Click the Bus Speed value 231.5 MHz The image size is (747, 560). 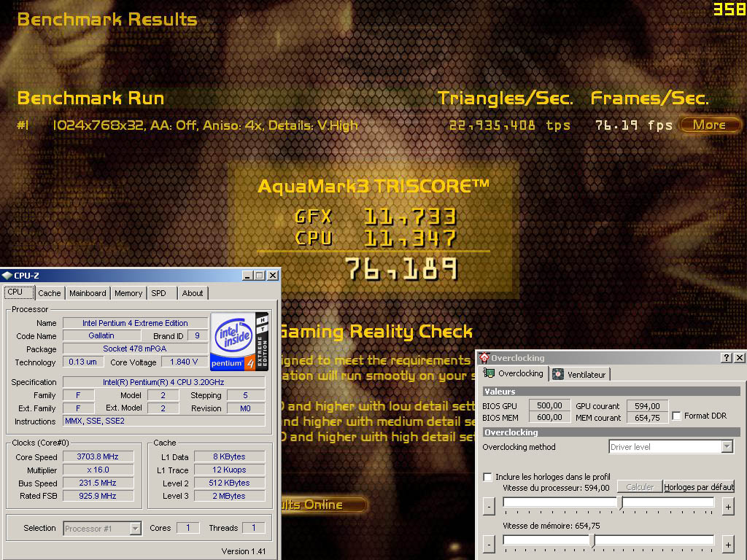[x=98, y=483]
